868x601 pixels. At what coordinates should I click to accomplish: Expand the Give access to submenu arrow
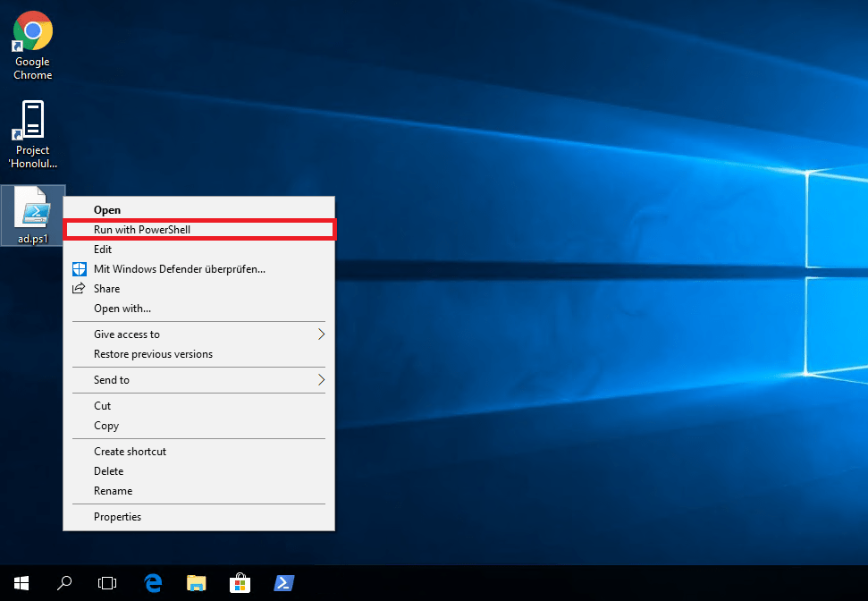coord(321,334)
